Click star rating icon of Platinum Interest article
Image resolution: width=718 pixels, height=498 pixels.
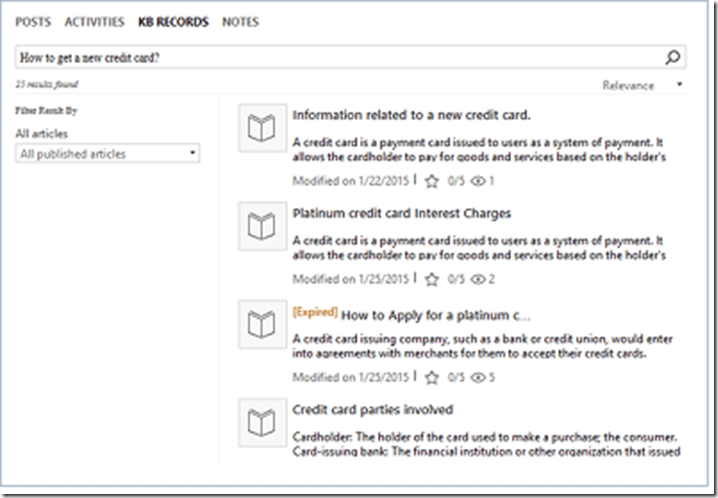click(432, 280)
